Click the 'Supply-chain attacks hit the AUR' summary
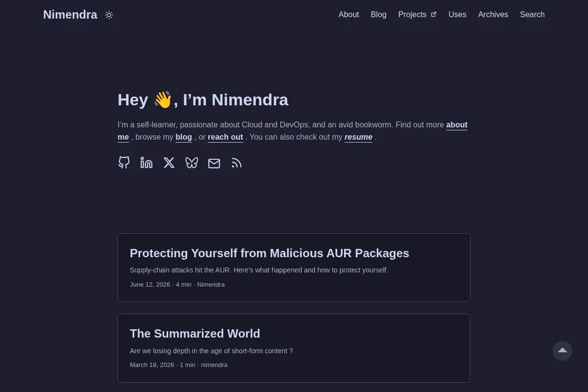 click(x=259, y=270)
